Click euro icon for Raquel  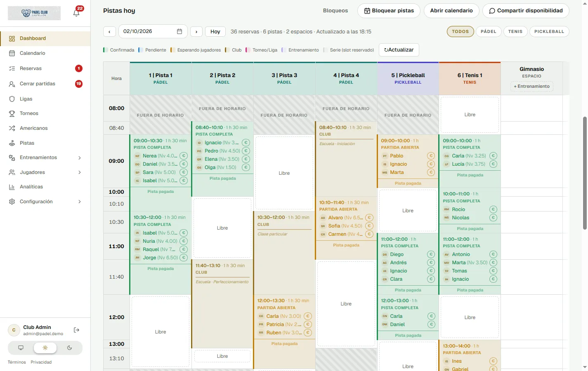pos(184,249)
